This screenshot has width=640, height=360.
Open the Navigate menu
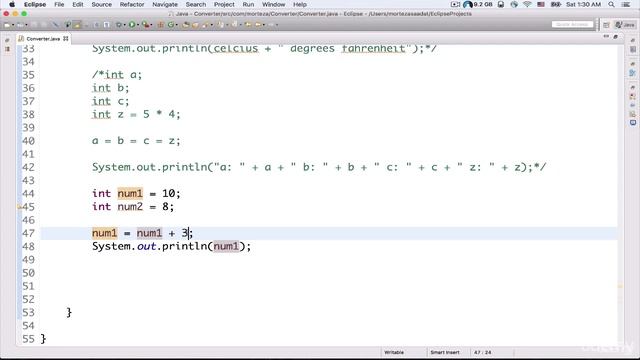(165, 4)
